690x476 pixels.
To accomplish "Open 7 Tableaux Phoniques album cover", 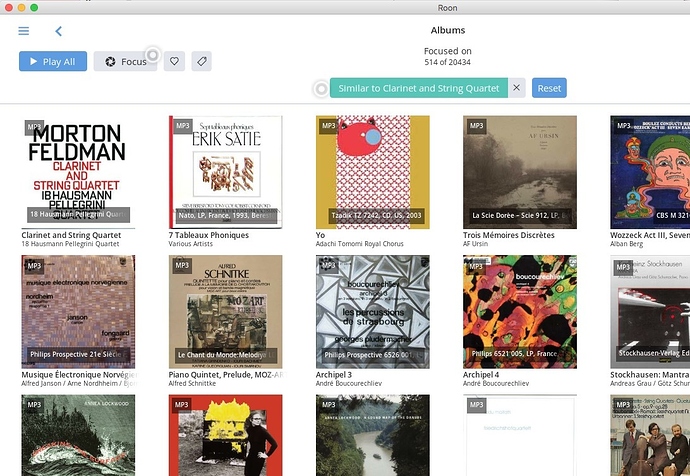I will click(x=225, y=172).
